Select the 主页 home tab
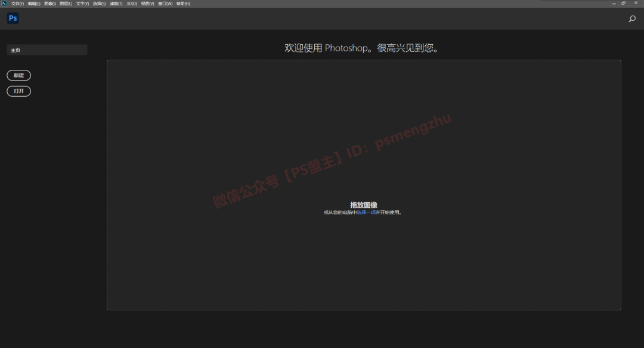This screenshot has height=348, width=644. pos(47,50)
